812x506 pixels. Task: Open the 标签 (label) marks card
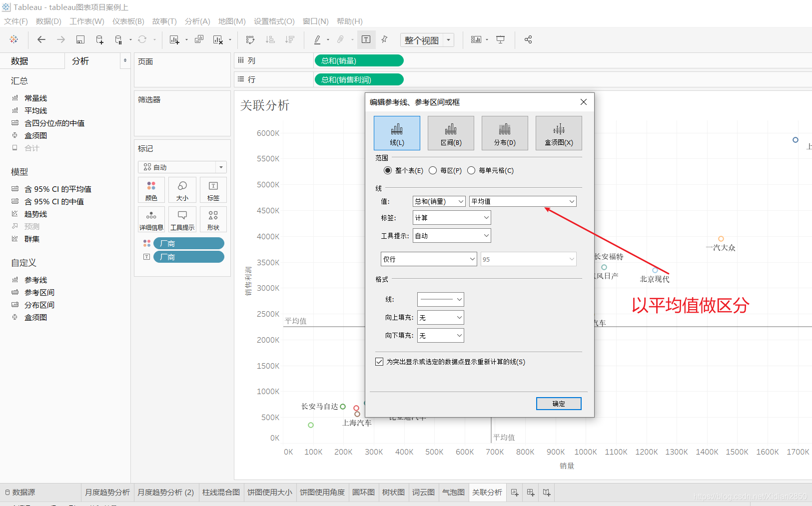tap(213, 190)
